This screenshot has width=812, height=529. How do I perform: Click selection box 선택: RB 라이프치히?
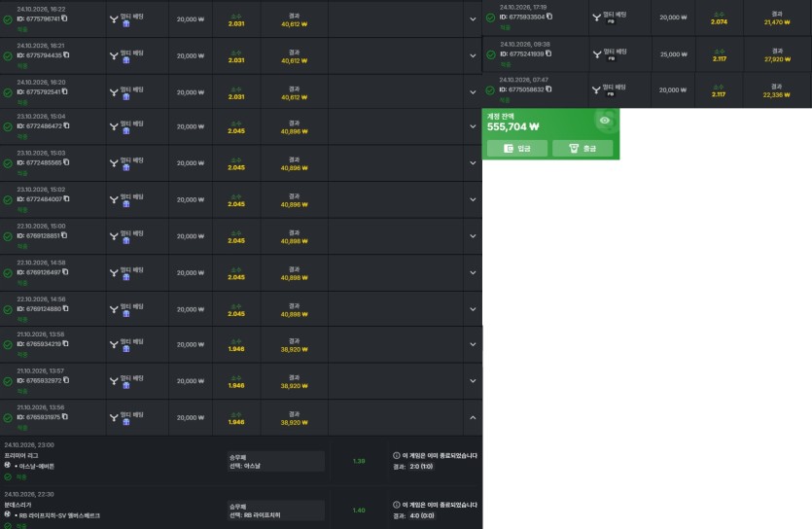275,511
